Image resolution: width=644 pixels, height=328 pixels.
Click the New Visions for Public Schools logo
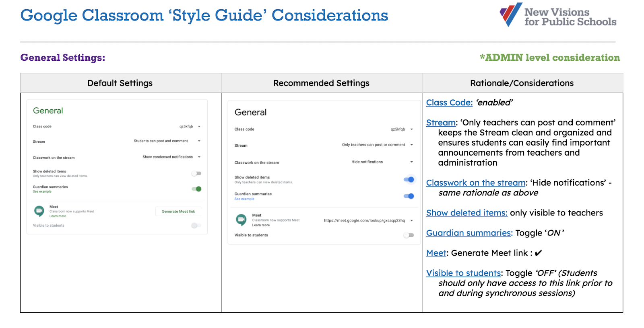[x=558, y=16]
